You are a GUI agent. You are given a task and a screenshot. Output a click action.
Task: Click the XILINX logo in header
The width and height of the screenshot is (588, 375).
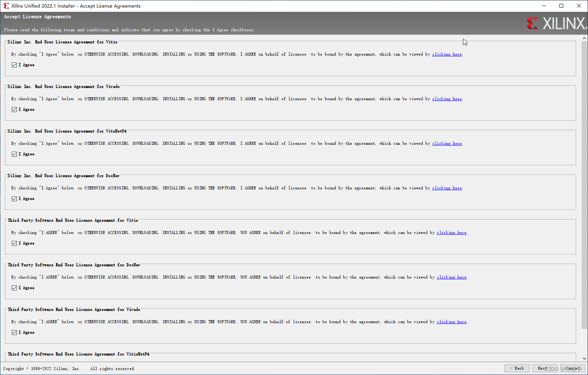point(557,23)
